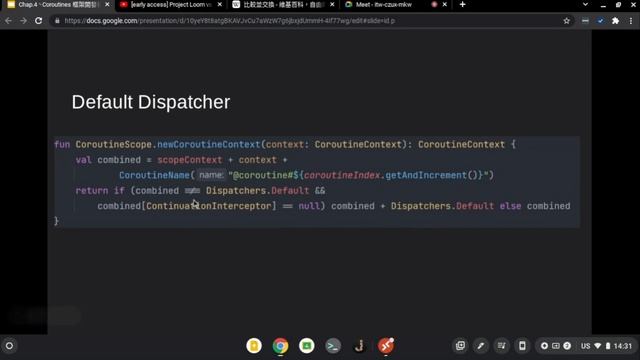Viewport: 640px width, 360px height.
Task: Open the Wi-Fi status tray icon
Action: pos(598,346)
